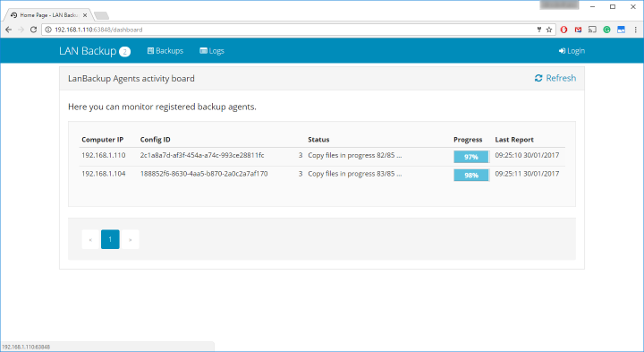Click status 'Copy files in progress 83/85'
Screen dimensions: 644x352
click(355, 174)
